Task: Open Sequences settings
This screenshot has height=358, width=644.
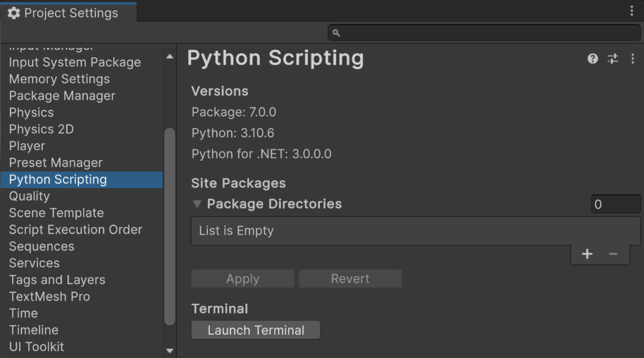Action: pyautogui.click(x=81, y=246)
